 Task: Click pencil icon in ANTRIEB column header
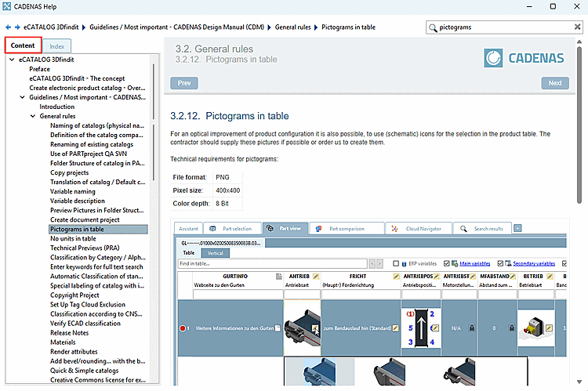pyautogui.click(x=314, y=277)
